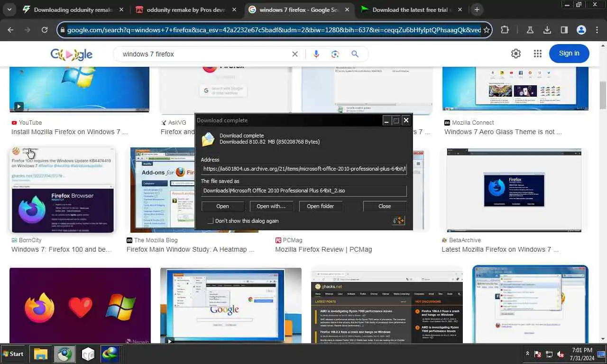Open the Action Center flag tray icon
This screenshot has width=607, height=364.
pyautogui.click(x=538, y=354)
